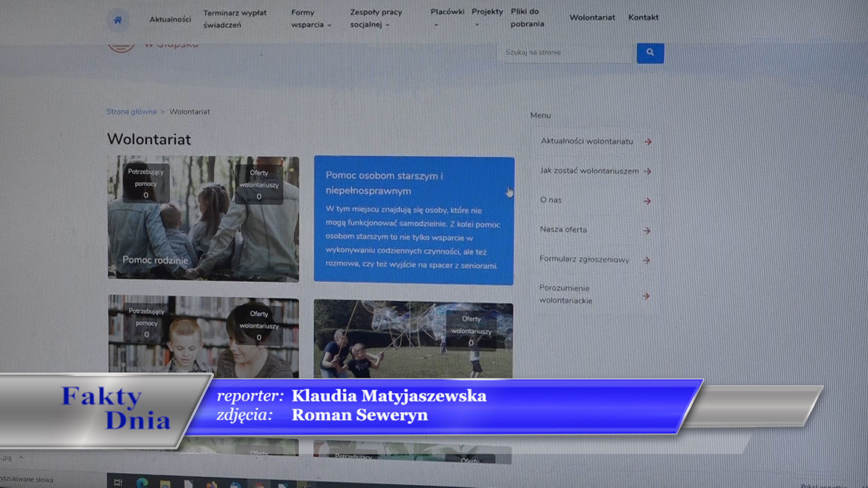Expand the Projekty dropdown menu
This screenshot has height=488, width=868.
pyautogui.click(x=487, y=17)
